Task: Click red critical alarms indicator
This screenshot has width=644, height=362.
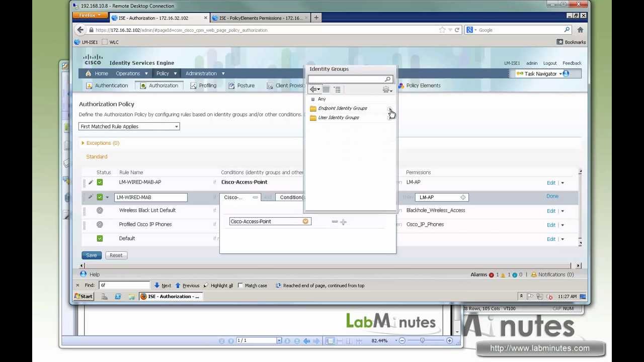Action: [x=492, y=275]
